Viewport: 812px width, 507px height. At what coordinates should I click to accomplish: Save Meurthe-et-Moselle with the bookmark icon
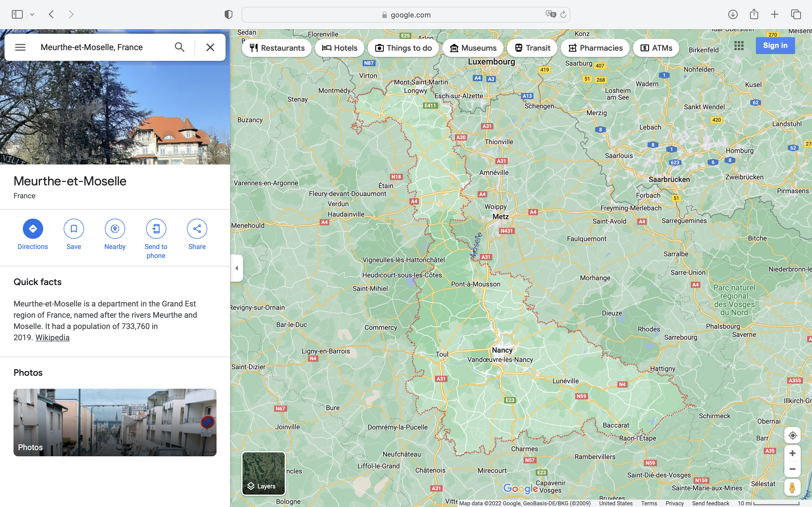[x=74, y=229]
